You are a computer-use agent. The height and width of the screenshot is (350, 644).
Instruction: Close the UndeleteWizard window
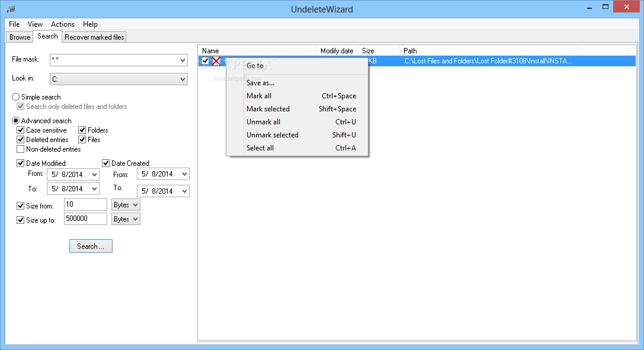coord(626,7)
